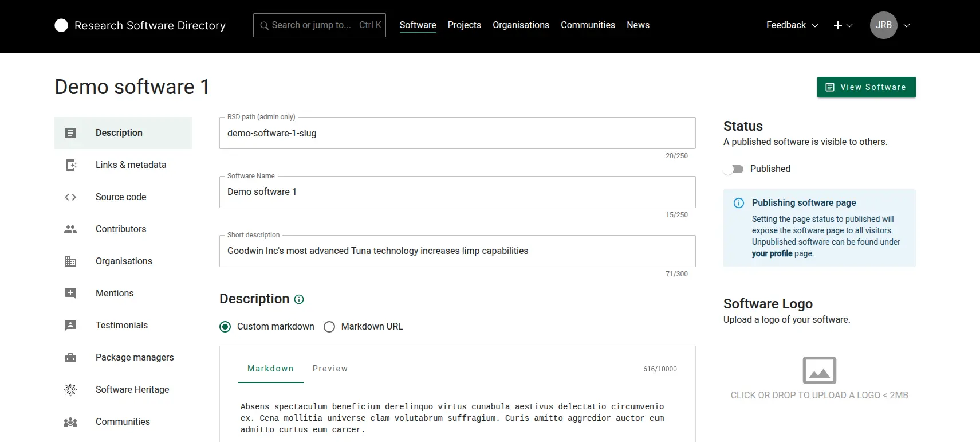Choose the Markdown URL radio option

pyautogui.click(x=329, y=327)
